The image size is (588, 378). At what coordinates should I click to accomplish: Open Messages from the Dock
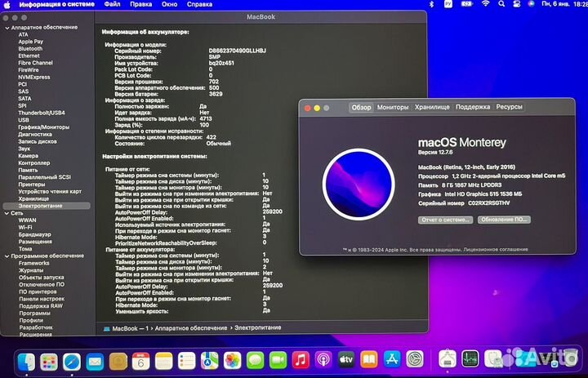[256, 361]
